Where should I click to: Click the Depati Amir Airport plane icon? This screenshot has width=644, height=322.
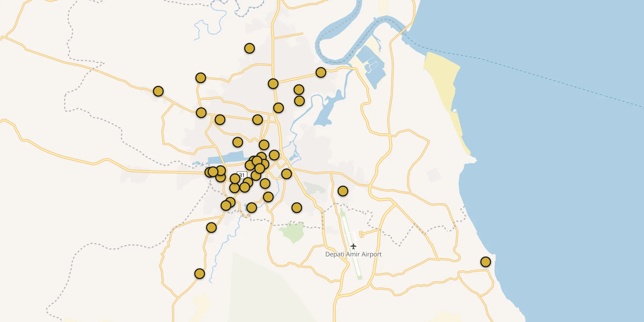(x=353, y=246)
